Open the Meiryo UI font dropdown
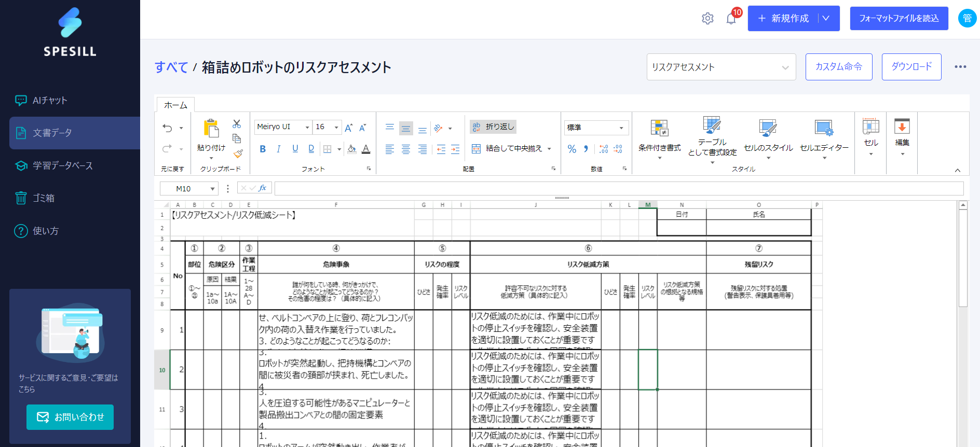This screenshot has height=447, width=980. [x=283, y=127]
